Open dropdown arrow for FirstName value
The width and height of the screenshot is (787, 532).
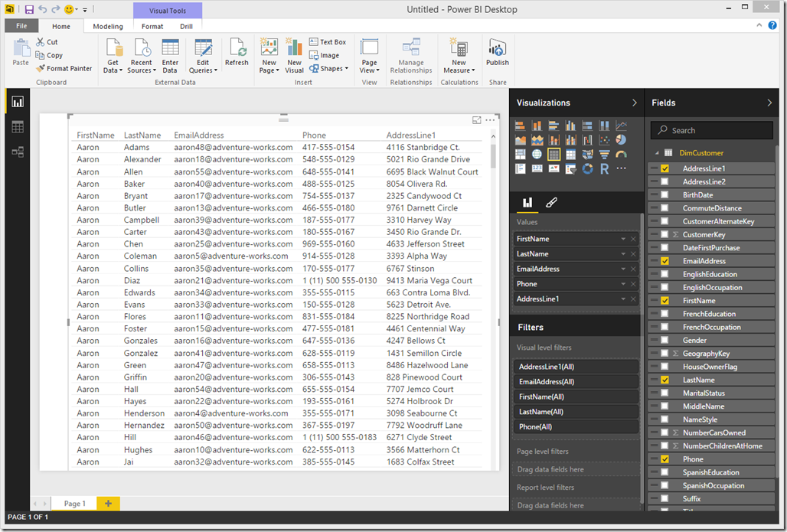coord(623,240)
